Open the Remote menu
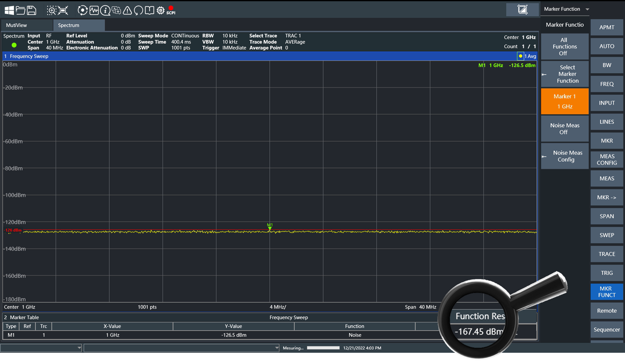The image size is (625, 364). [x=607, y=310]
